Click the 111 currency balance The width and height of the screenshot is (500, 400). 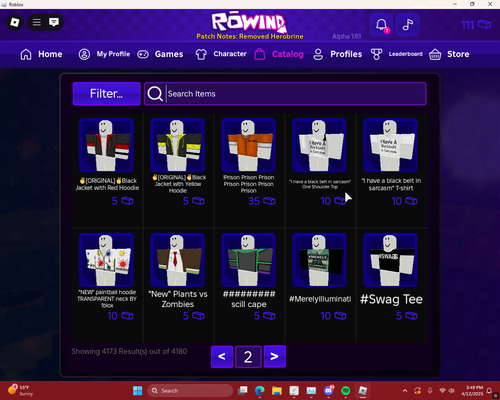476,25
